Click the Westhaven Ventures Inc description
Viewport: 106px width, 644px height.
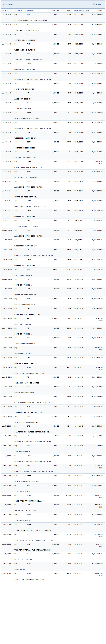pyautogui.click(x=25, y=50)
